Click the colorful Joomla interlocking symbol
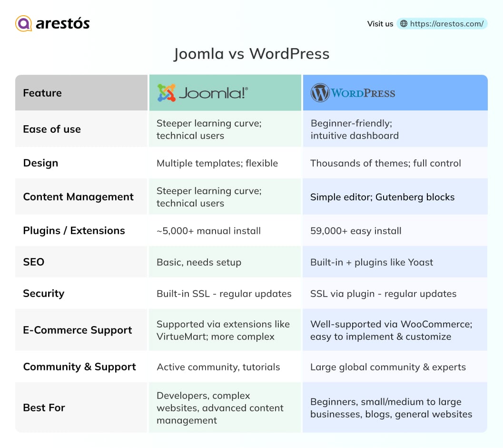503x448 pixels. pyautogui.click(x=167, y=92)
